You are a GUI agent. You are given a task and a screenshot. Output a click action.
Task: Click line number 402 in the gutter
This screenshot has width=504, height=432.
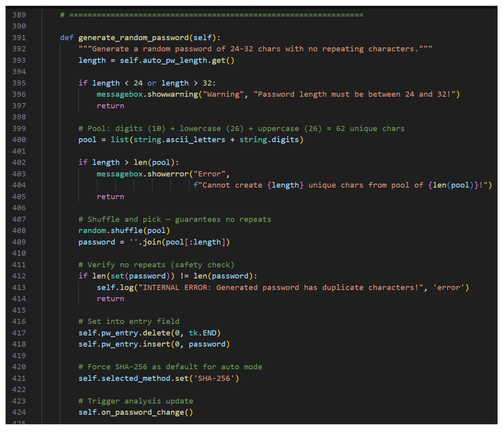(x=19, y=162)
